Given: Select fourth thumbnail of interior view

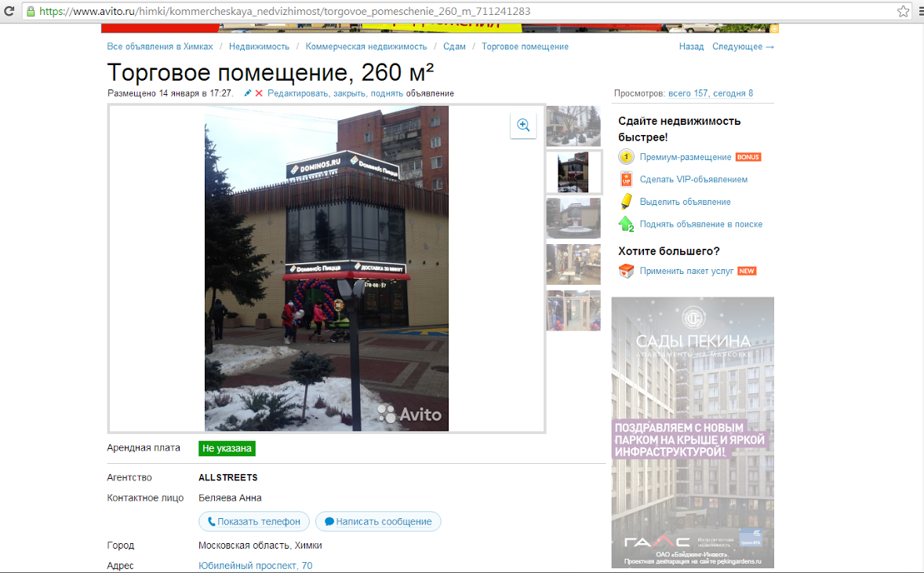Looking at the screenshot, I should (x=573, y=265).
